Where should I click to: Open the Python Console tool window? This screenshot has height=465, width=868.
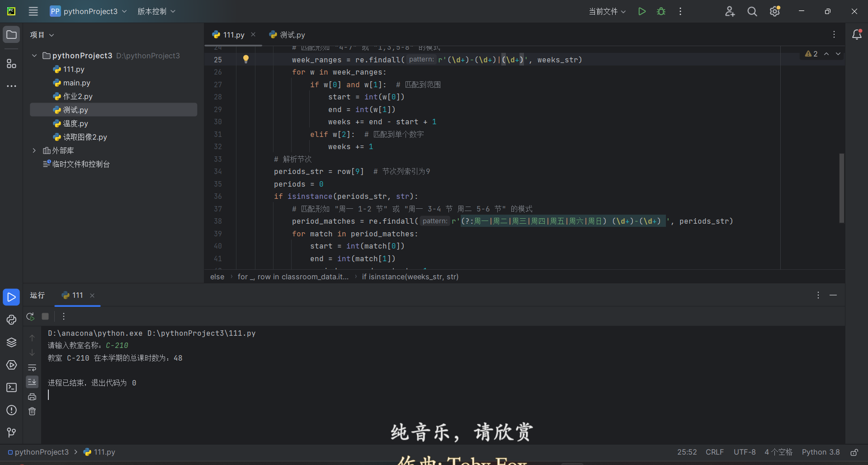pos(11,319)
